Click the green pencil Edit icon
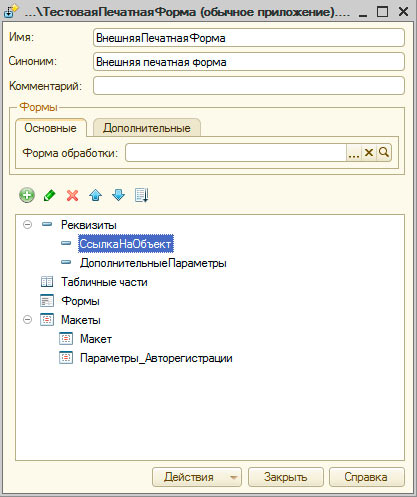This screenshot has width=417, height=497. (x=50, y=195)
